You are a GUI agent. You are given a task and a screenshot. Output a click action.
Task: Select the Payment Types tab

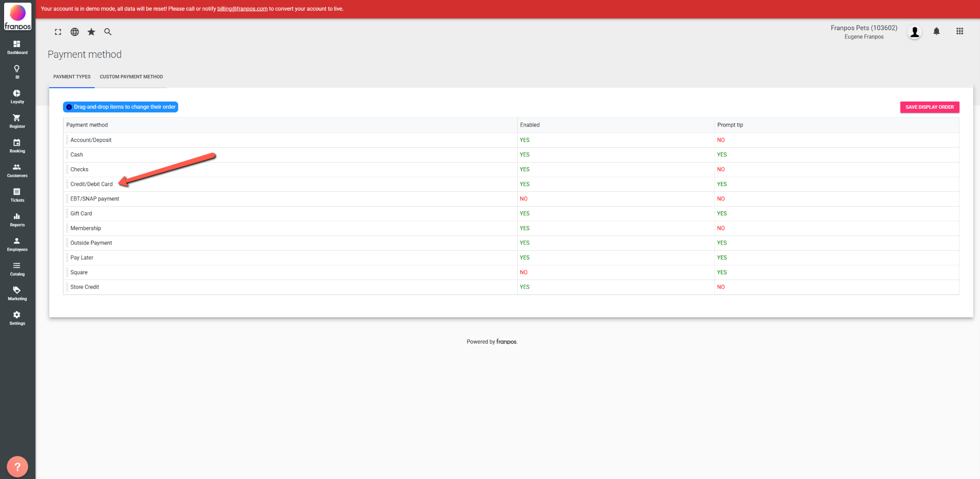(x=72, y=77)
